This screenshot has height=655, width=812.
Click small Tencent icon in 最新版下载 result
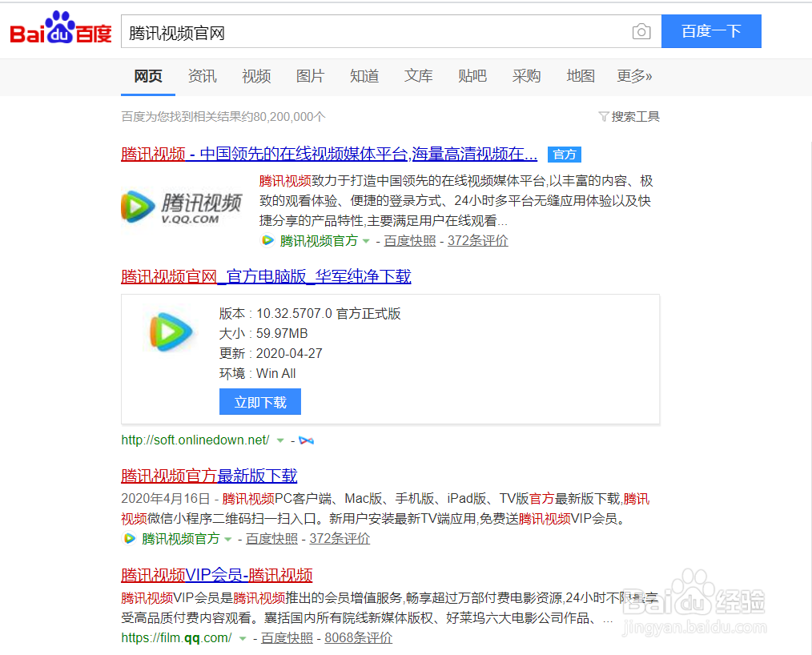[129, 539]
